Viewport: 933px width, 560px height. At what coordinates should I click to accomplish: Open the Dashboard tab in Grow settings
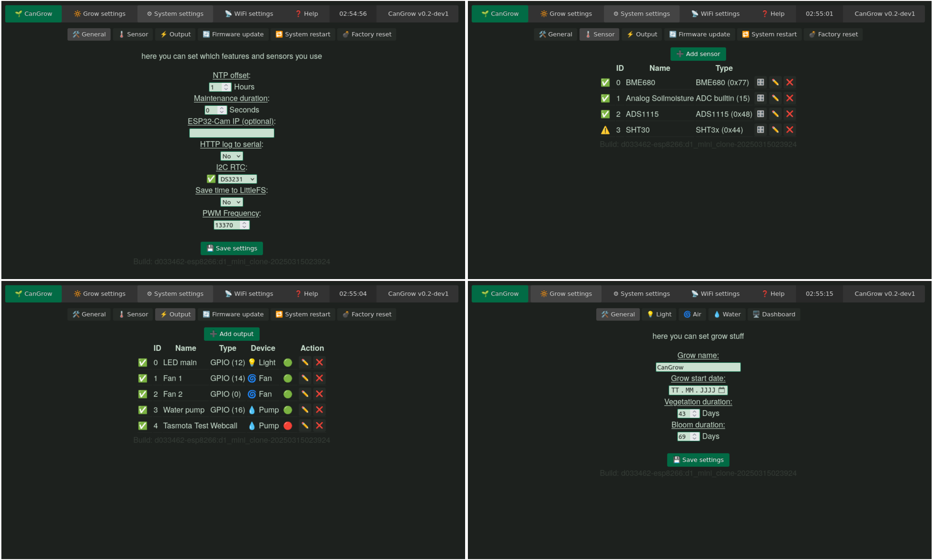774,314
